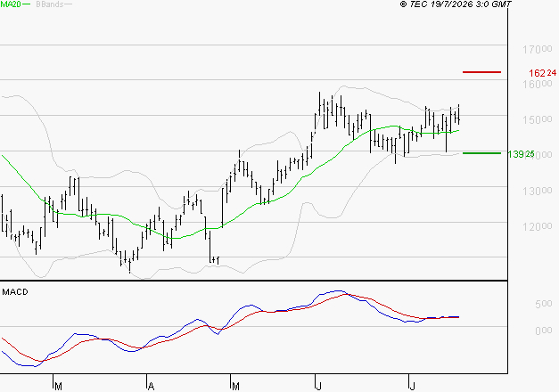Click the red 162.24 price value
Viewport: 559px width, 392px height.
pos(542,73)
